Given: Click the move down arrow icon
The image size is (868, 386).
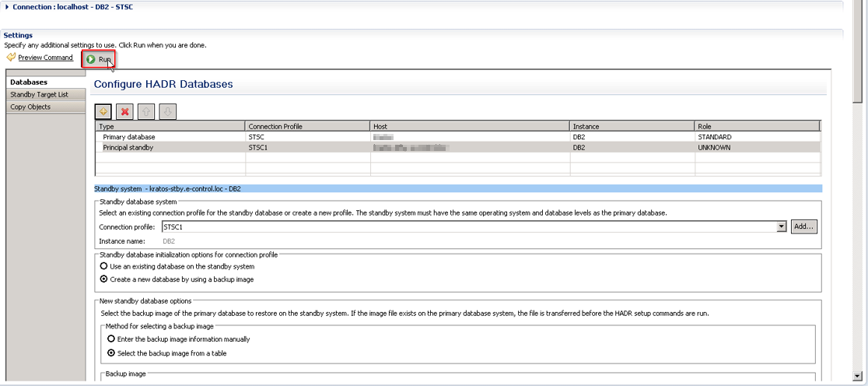Looking at the screenshot, I should pyautogui.click(x=167, y=111).
